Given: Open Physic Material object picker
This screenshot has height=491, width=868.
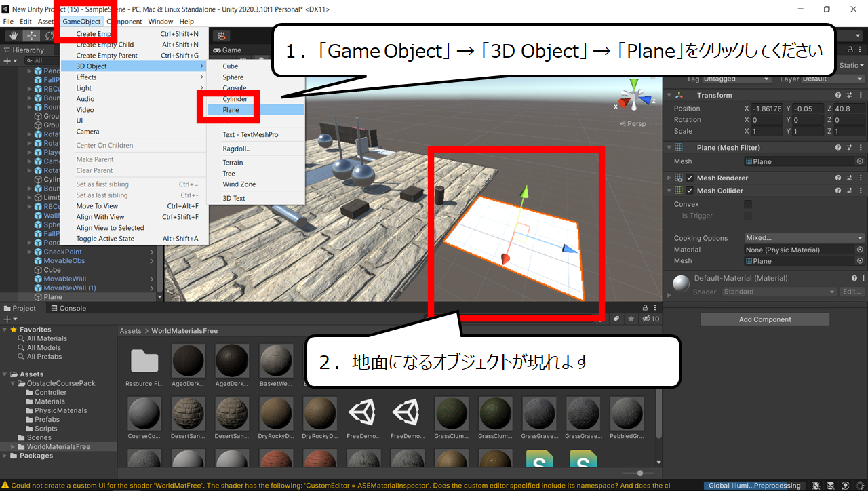Looking at the screenshot, I should click(x=860, y=250).
